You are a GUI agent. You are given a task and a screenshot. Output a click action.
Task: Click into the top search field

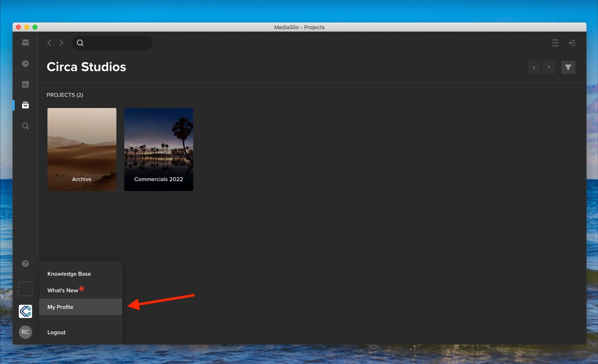[x=112, y=43]
